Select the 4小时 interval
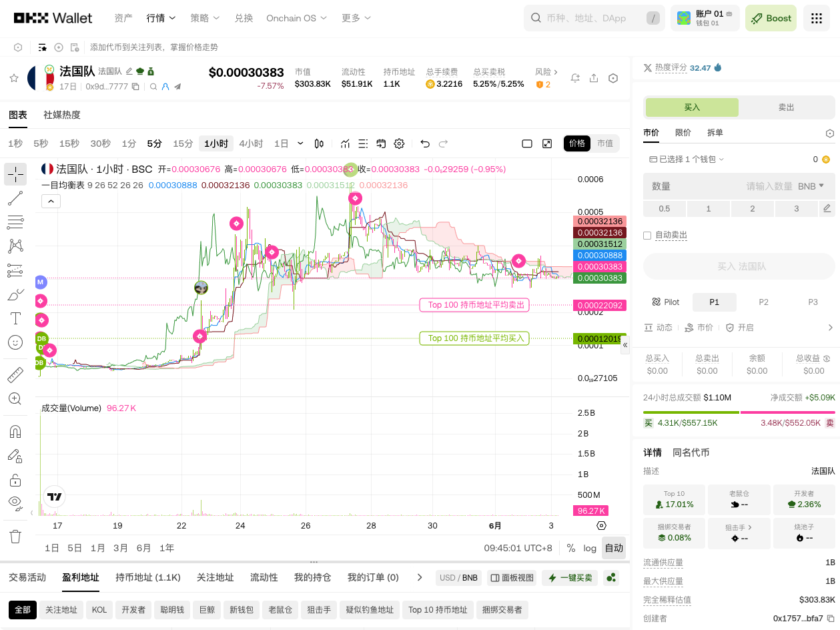The height and width of the screenshot is (630, 840). click(x=251, y=143)
